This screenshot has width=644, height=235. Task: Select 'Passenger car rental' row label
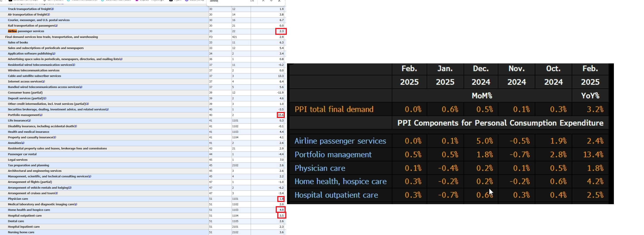click(x=22, y=154)
